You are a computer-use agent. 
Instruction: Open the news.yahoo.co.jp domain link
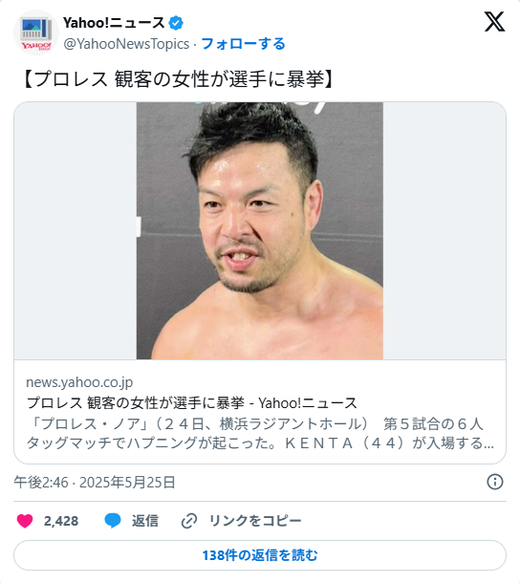[x=79, y=382]
